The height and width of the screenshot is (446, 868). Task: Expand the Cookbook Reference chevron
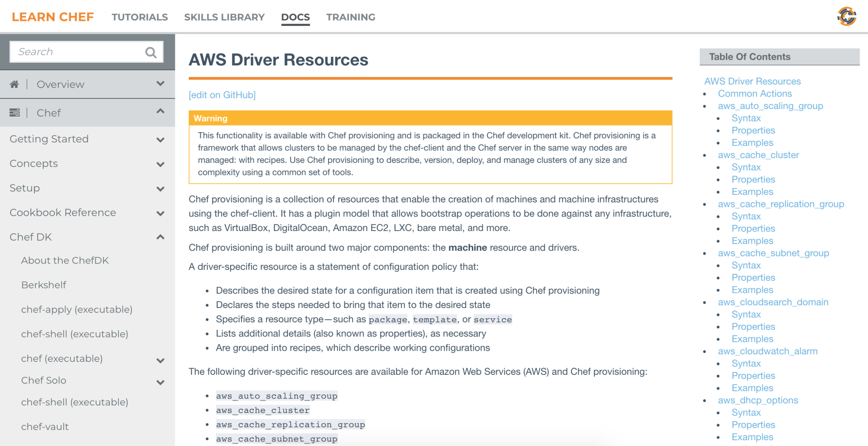(x=161, y=213)
